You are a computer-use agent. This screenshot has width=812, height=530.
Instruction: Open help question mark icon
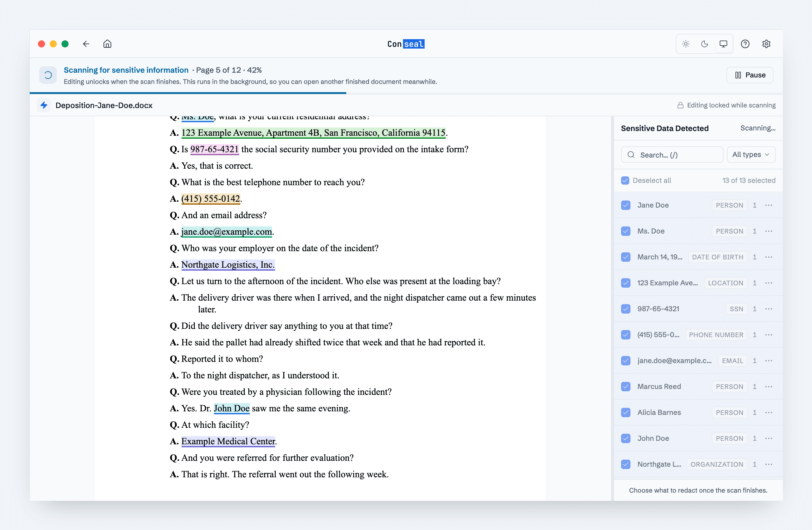pos(745,44)
